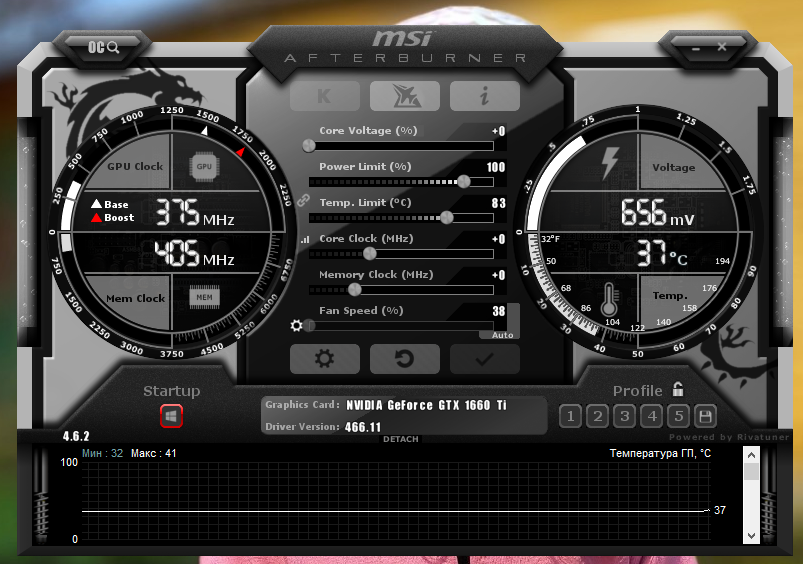This screenshot has width=803, height=564.
Task: Click the monitoring graph scrollbar thumb
Action: (751, 471)
